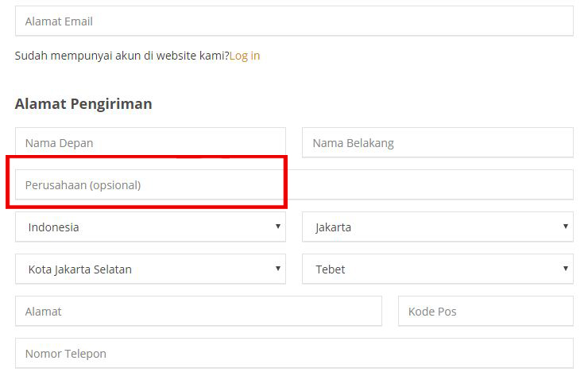Click the arrow on the Tebet dropdown
This screenshot has width=588, height=376.
[566, 269]
